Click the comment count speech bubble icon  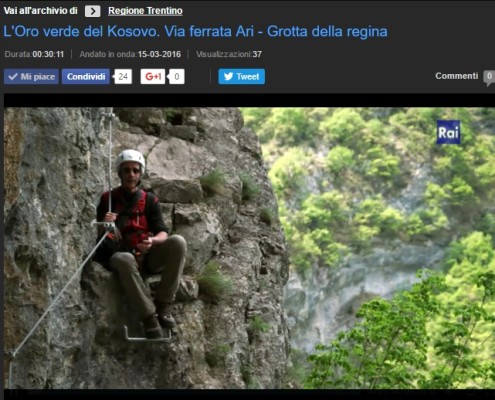pos(489,77)
